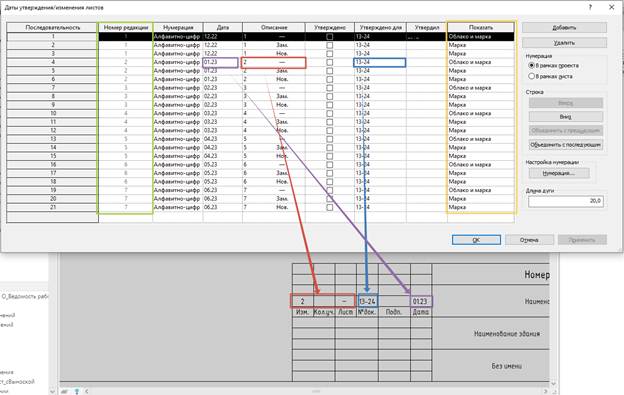624x395 pixels.
Task: Open the Показать dropdown in sequence row 2
Action: pos(481,45)
